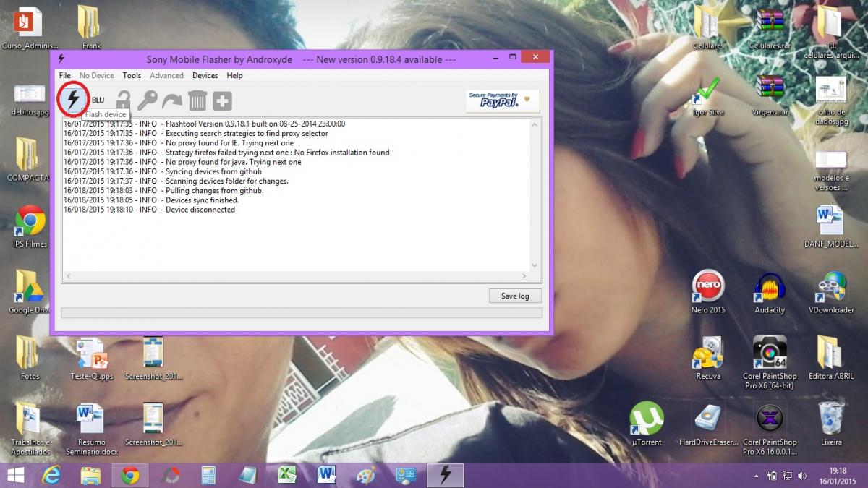This screenshot has height=488, width=868.
Task: Open the Tools menu
Action: (132, 75)
